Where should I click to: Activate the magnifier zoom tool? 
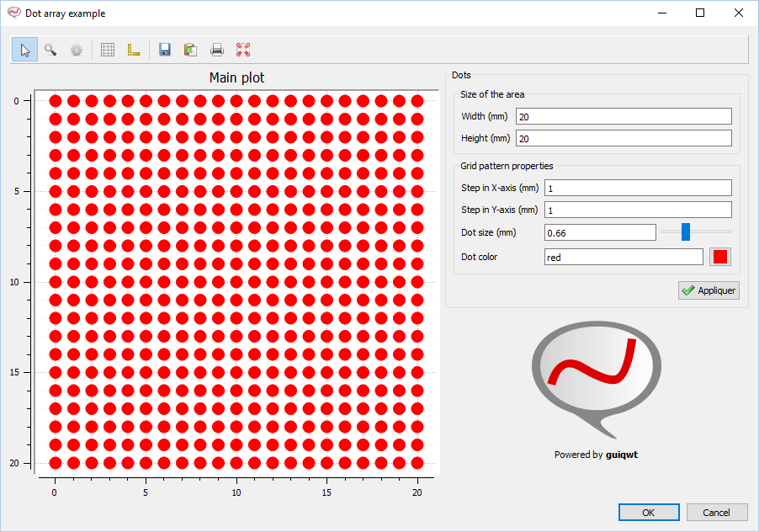[50, 50]
